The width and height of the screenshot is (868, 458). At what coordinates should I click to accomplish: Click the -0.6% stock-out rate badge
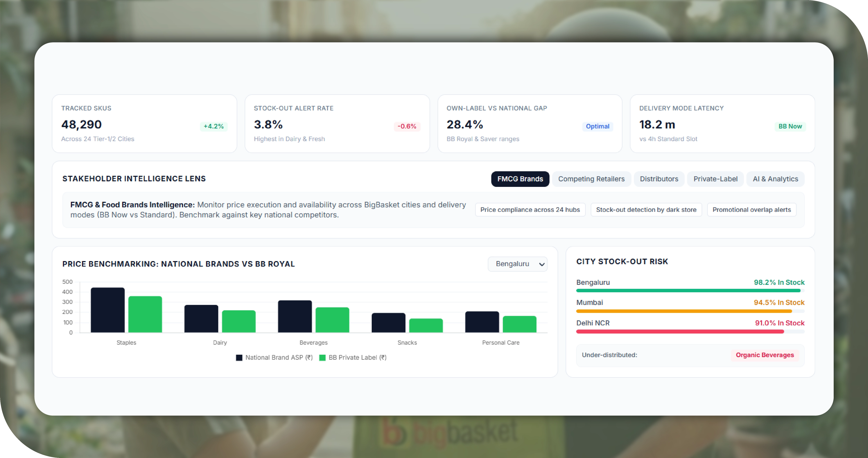click(x=407, y=126)
